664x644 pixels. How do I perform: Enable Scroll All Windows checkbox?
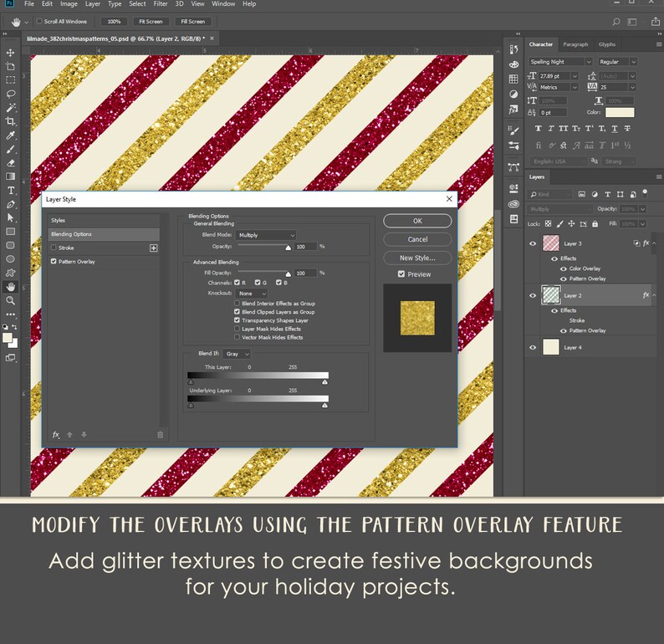pyautogui.click(x=39, y=21)
